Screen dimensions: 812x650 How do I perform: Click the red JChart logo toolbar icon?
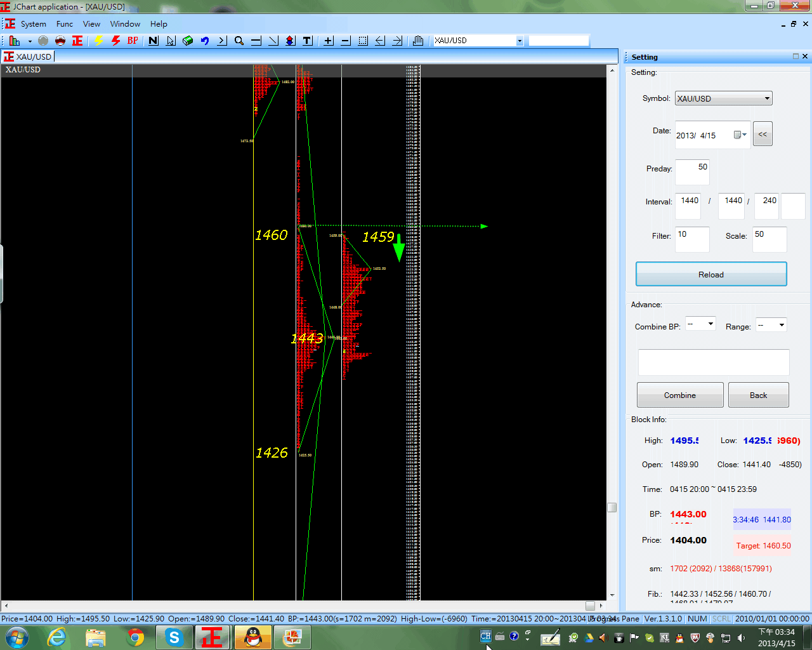[x=77, y=41]
